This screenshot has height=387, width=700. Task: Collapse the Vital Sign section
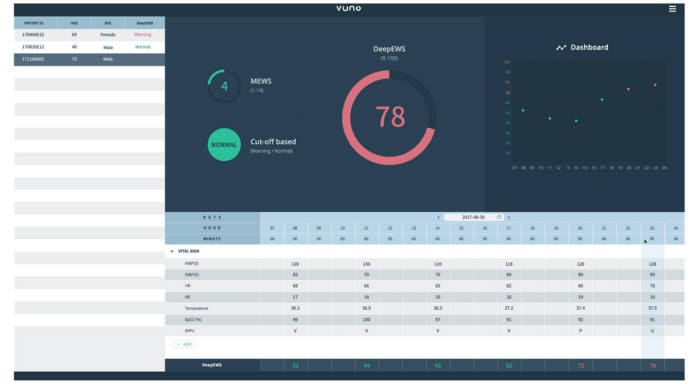click(x=172, y=251)
